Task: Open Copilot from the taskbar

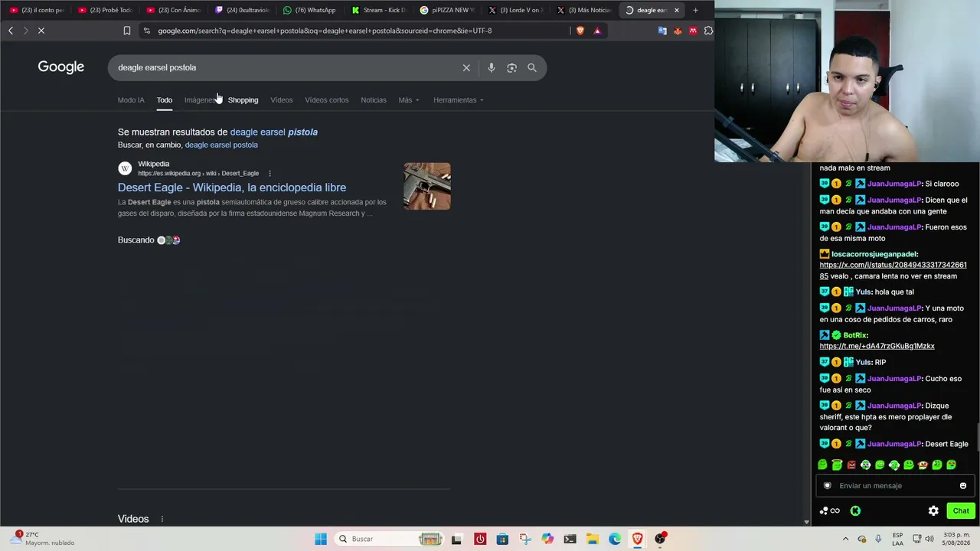Action: pyautogui.click(x=547, y=539)
